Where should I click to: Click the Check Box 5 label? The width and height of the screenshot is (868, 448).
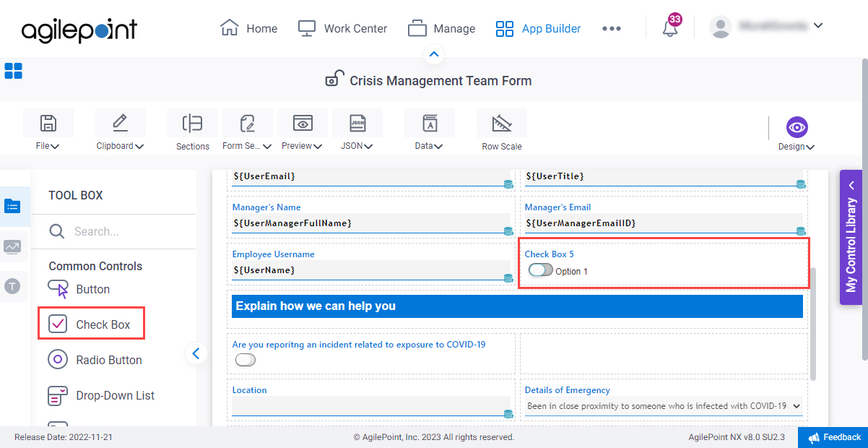549,254
